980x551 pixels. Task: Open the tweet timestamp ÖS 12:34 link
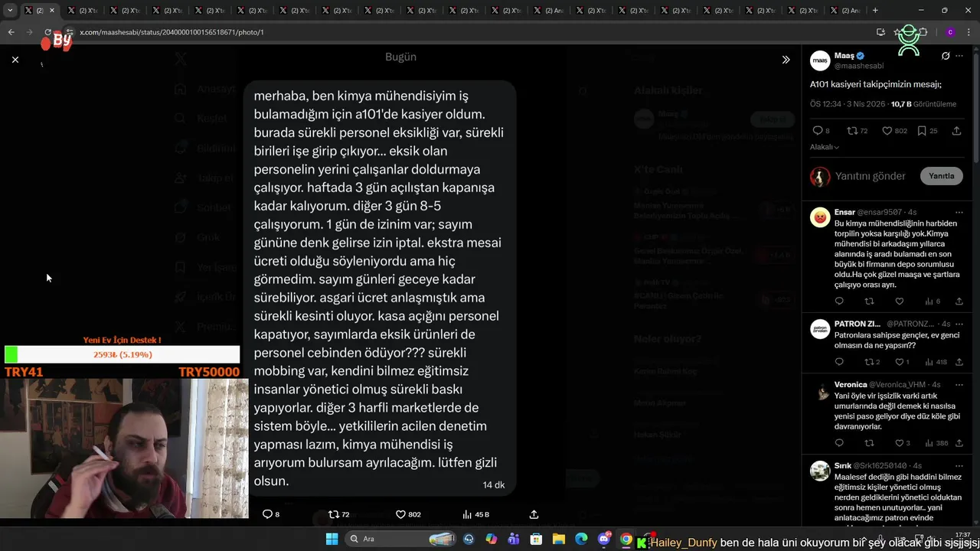click(x=847, y=104)
